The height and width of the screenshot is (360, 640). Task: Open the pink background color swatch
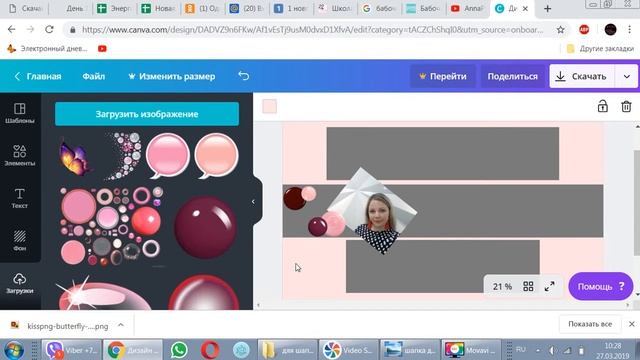pos(269,107)
